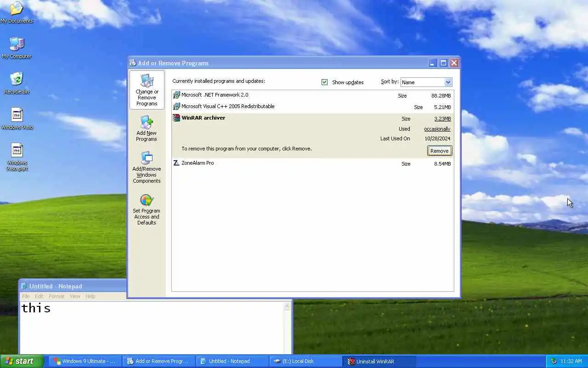This screenshot has width=588, height=368.
Task: Open Help menu in Notepad
Action: [90, 296]
